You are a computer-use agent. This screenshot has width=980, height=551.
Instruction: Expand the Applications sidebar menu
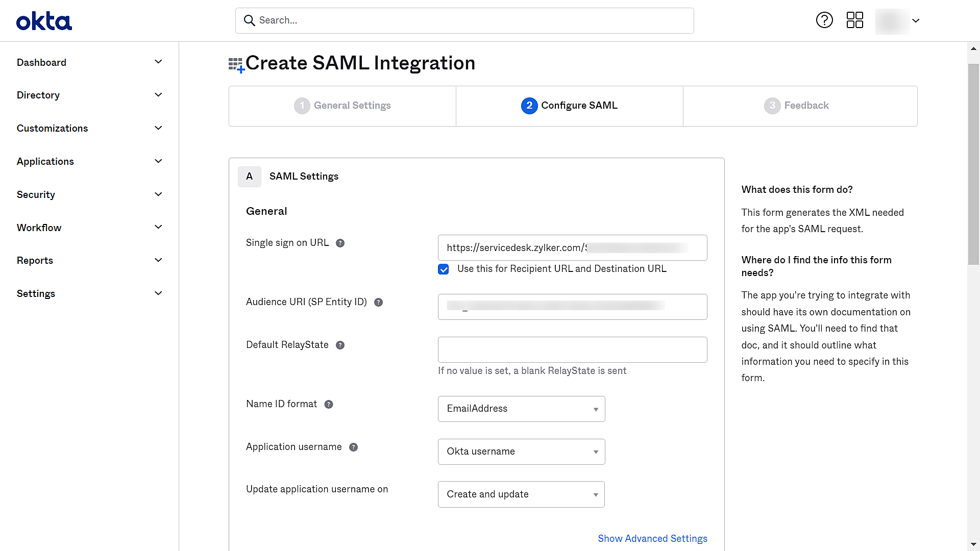coord(89,161)
